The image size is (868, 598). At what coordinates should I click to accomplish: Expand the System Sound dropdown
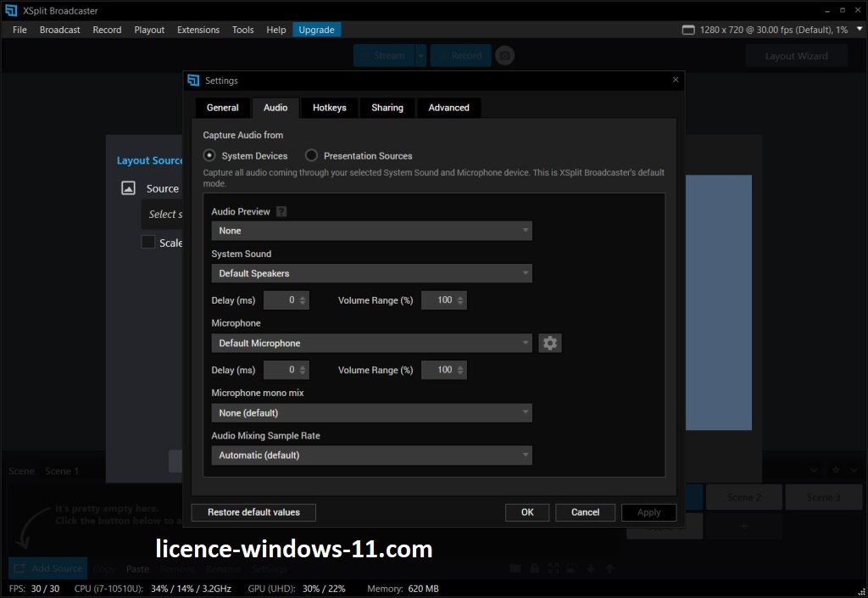pyautogui.click(x=371, y=273)
